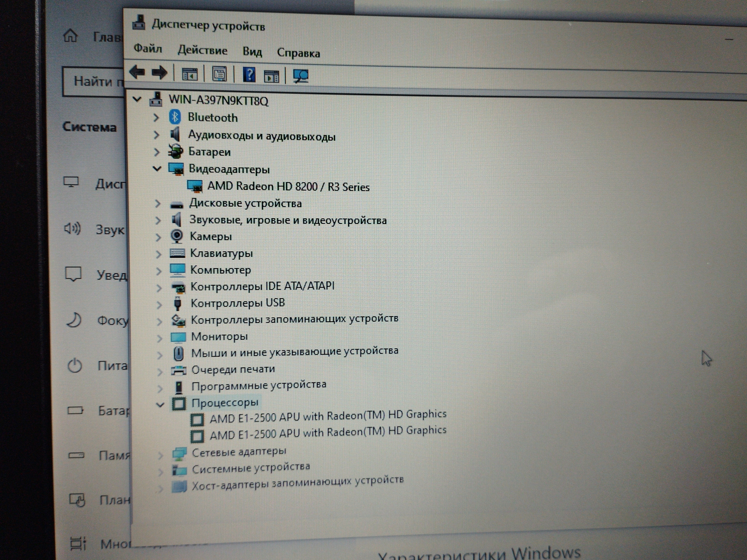Select first AMD E1-2500 APU processor entry
This screenshot has width=747, height=560.
pyautogui.click(x=328, y=416)
